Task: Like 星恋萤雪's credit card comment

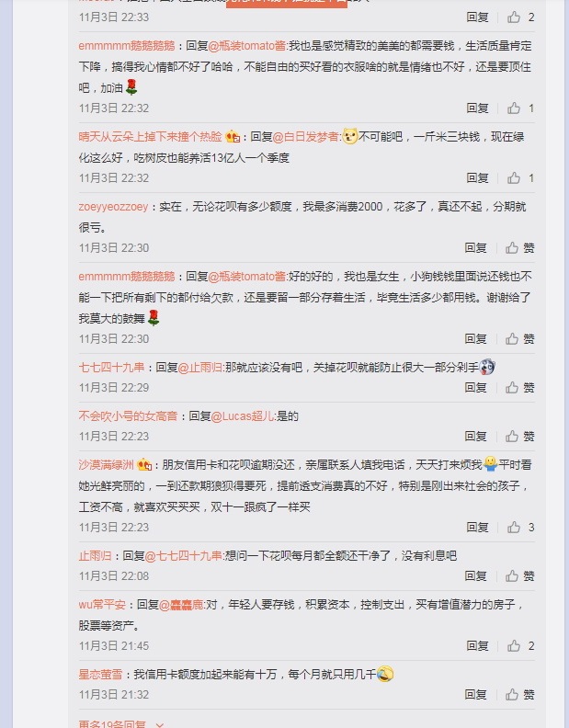Action: [x=519, y=695]
